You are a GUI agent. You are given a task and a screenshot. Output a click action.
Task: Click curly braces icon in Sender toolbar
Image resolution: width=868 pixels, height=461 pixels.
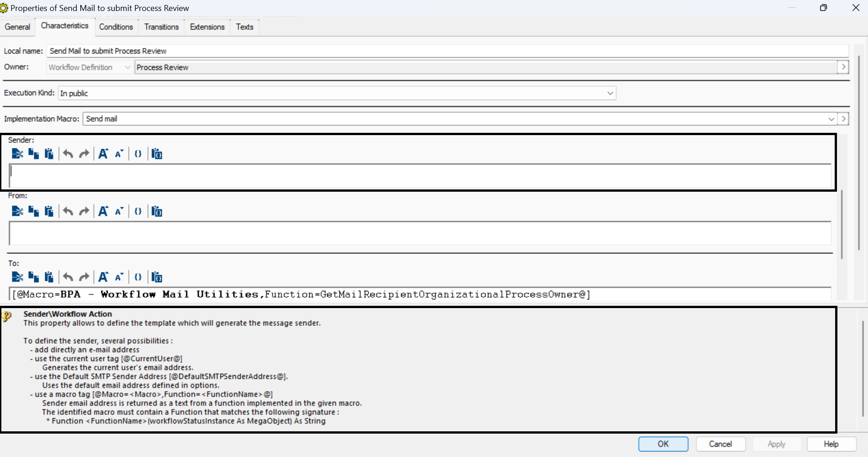(x=138, y=154)
